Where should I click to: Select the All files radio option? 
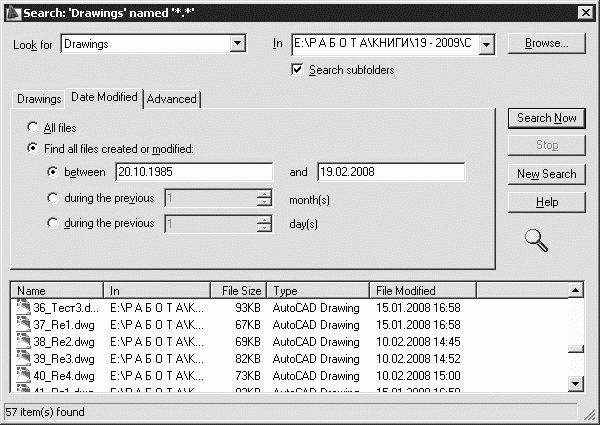(x=35, y=128)
